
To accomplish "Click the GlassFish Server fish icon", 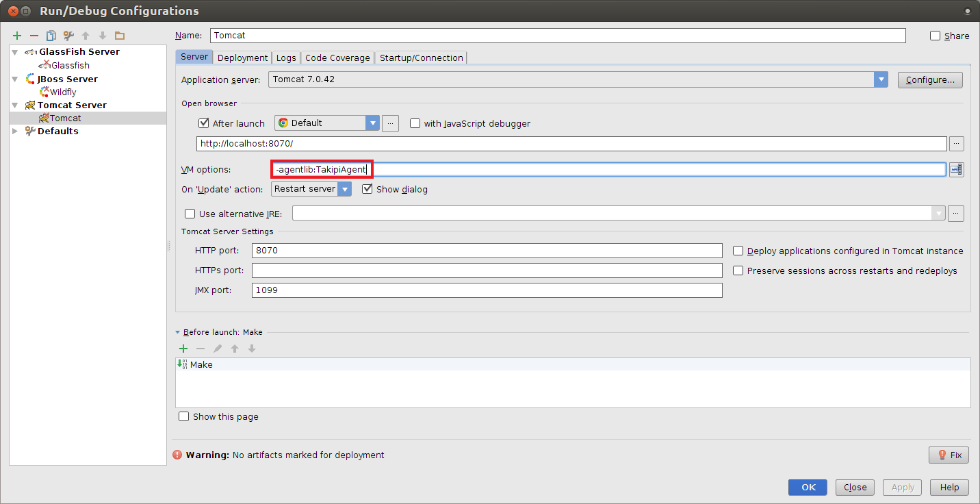I will tap(30, 52).
